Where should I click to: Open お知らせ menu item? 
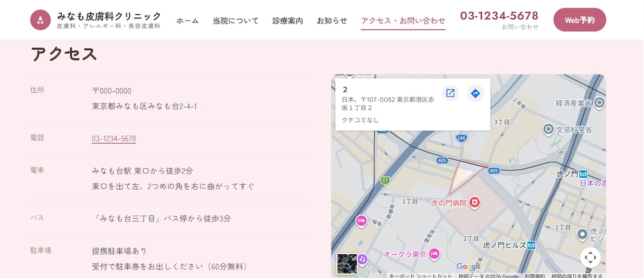click(x=332, y=21)
